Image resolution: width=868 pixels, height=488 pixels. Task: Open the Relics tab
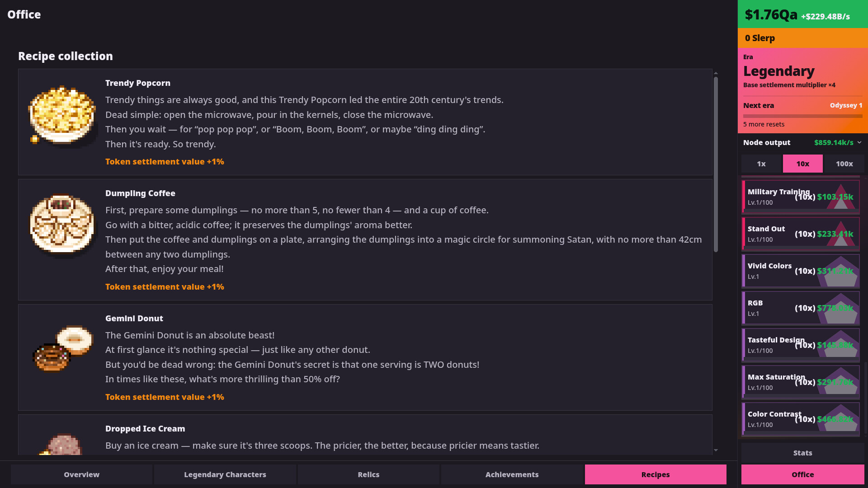368,474
